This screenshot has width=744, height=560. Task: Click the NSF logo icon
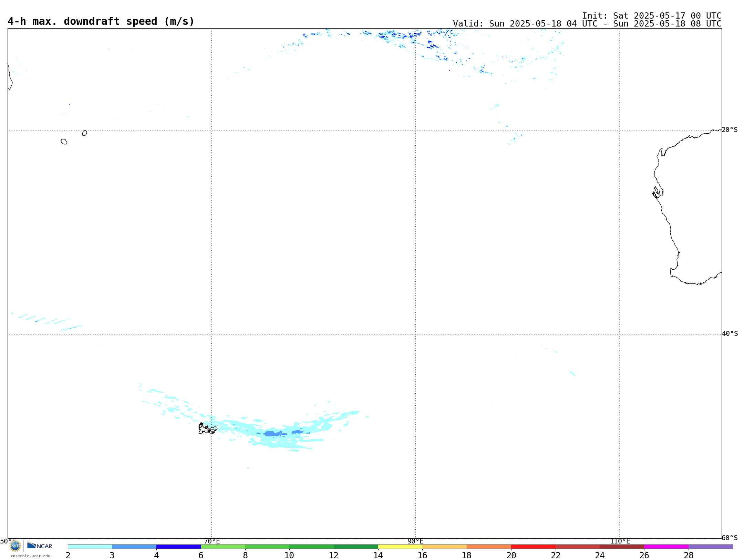[15, 546]
